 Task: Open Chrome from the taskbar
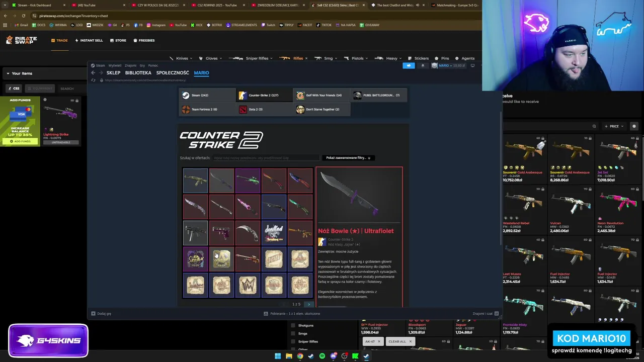(300, 356)
